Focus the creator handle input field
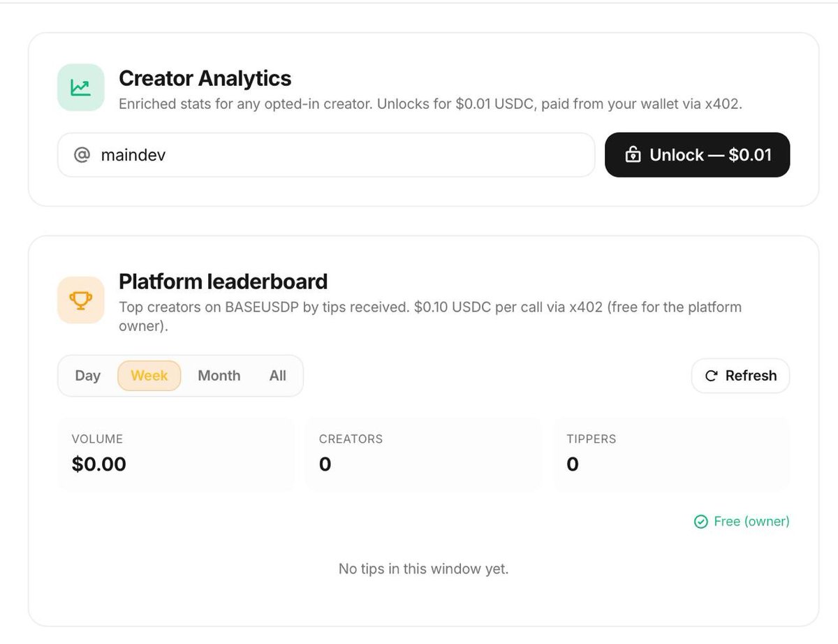Image resolution: width=838 pixels, height=644 pixels. point(326,155)
